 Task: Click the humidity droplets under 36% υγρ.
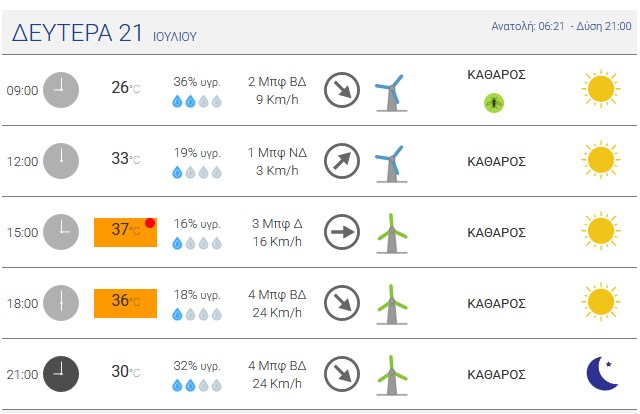click(x=197, y=101)
